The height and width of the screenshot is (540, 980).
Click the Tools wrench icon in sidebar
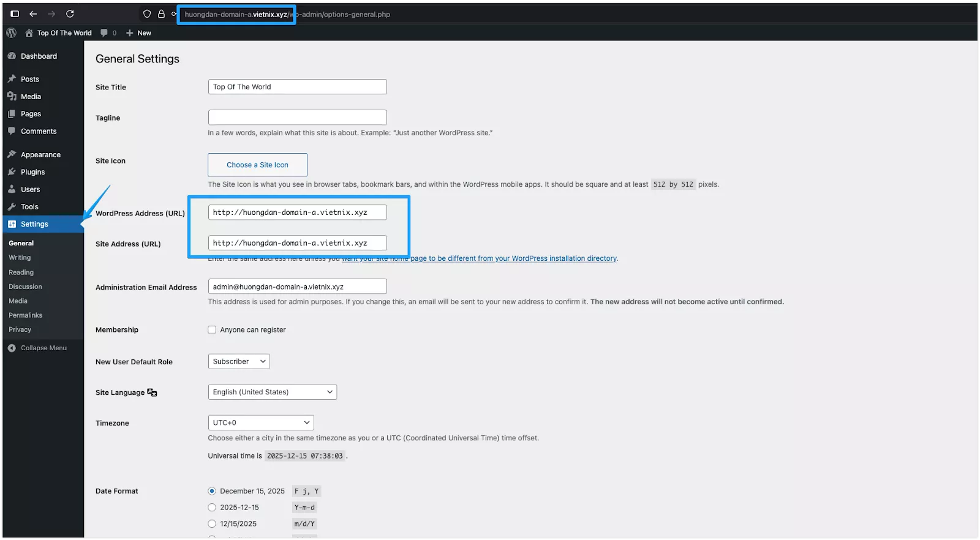coord(12,207)
